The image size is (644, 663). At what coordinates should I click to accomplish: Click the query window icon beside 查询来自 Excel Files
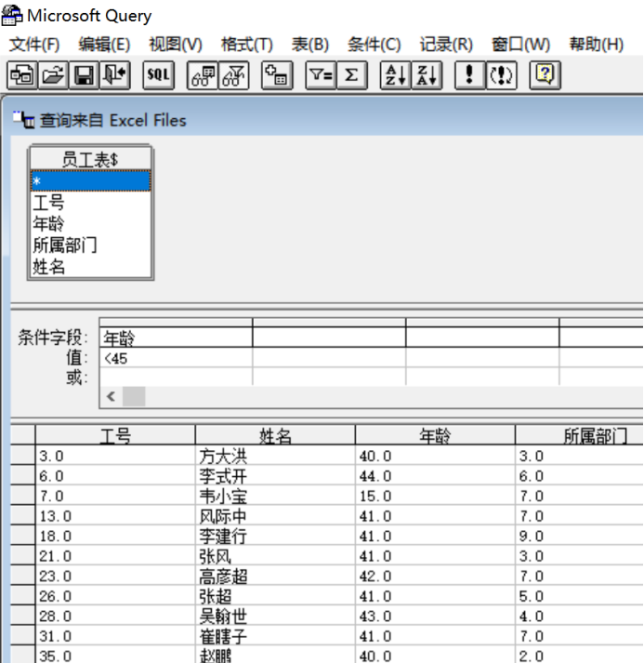tap(23, 120)
